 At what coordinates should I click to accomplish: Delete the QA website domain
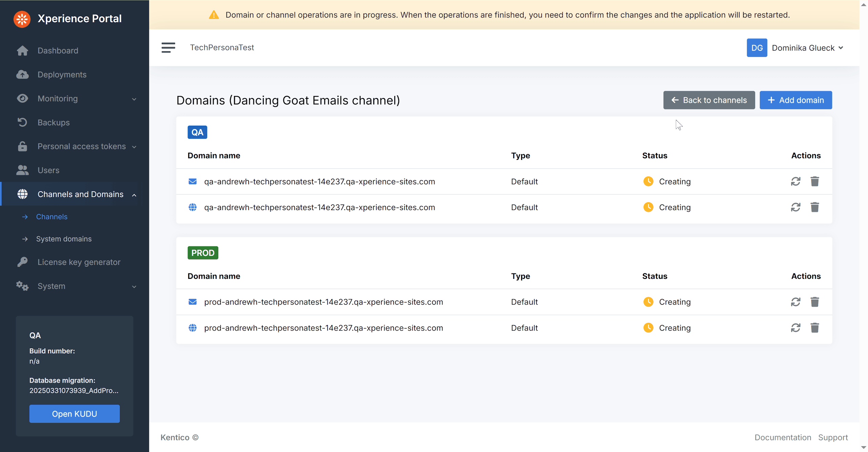[814, 207]
